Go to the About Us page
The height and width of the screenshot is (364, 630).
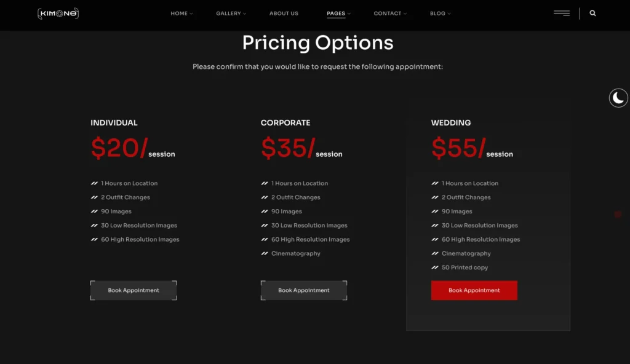coord(284,14)
